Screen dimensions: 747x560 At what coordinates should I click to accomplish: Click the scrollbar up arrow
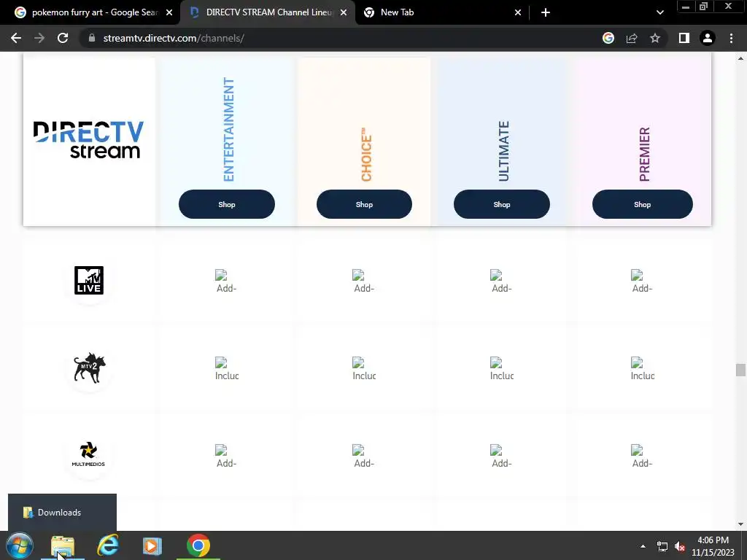point(740,58)
